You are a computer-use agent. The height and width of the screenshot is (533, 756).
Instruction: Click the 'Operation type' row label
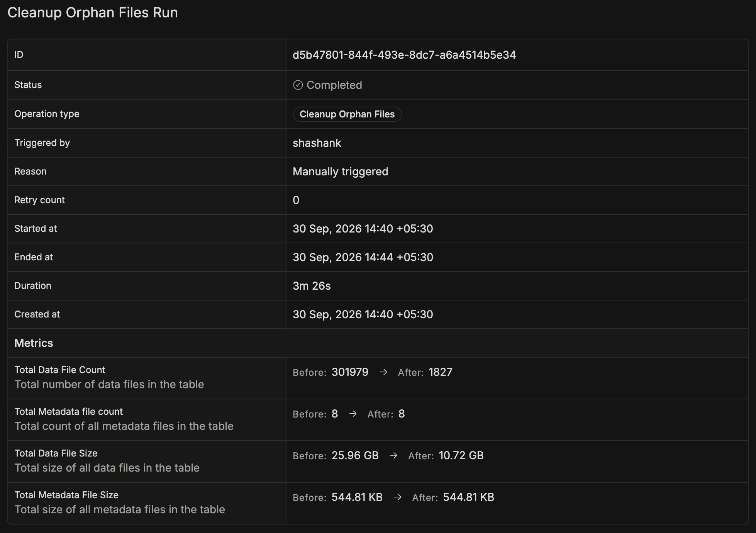pyautogui.click(x=47, y=114)
